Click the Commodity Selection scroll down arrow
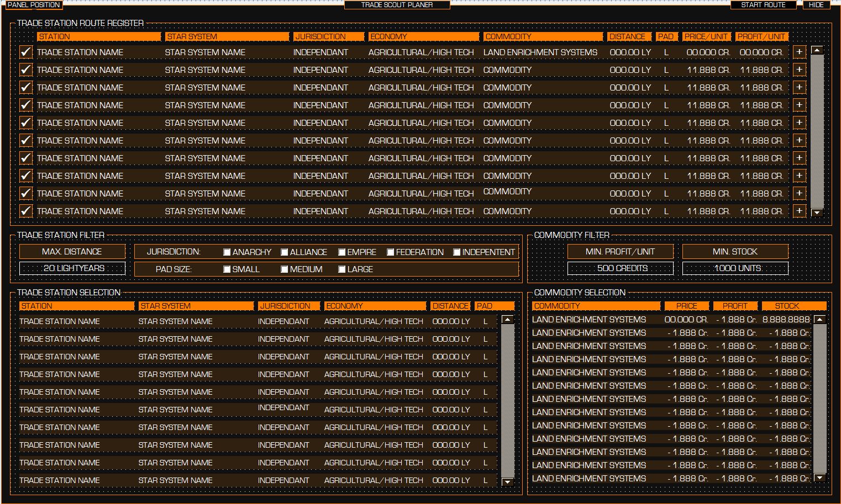The width and height of the screenshot is (841, 504). click(x=820, y=478)
